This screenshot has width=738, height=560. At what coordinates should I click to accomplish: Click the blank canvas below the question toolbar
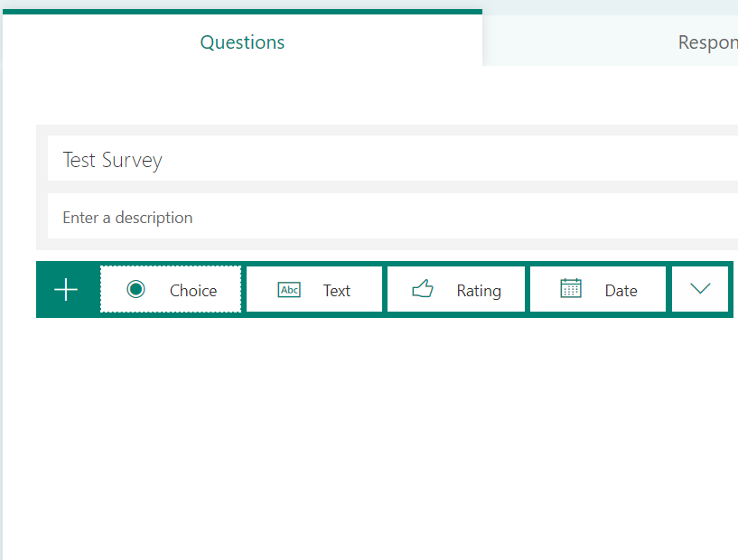pyautogui.click(x=361, y=434)
